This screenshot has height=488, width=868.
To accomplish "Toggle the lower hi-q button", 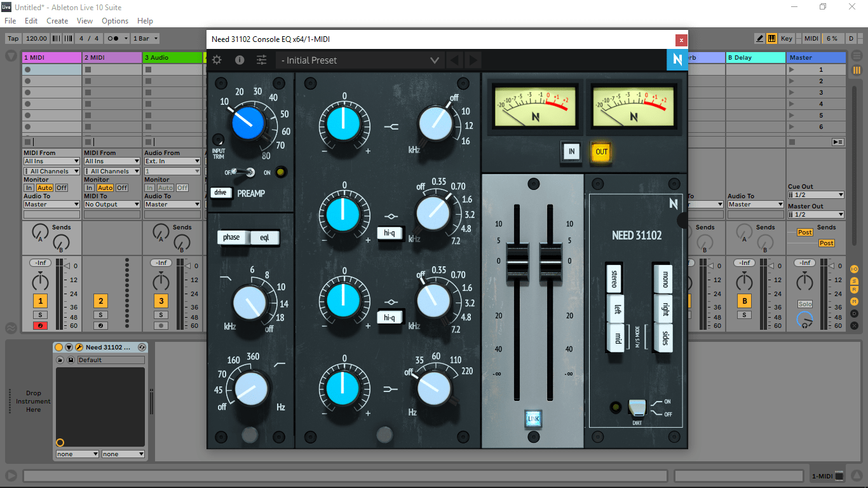I will click(390, 316).
